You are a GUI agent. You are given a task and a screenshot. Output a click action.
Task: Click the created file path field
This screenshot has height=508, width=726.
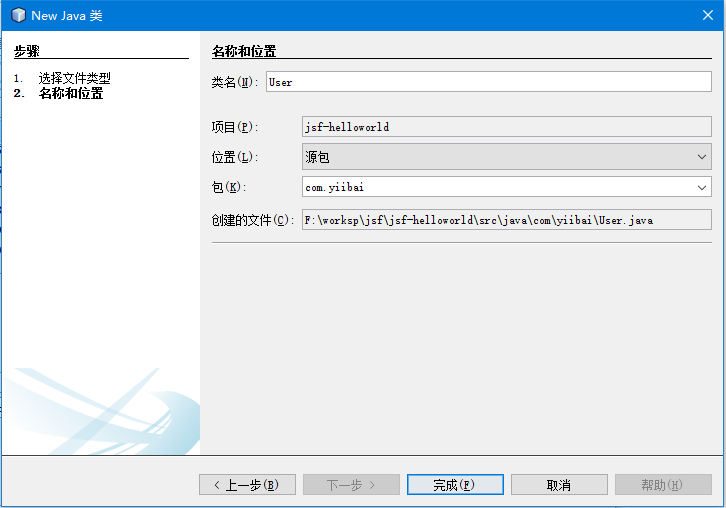coord(507,220)
